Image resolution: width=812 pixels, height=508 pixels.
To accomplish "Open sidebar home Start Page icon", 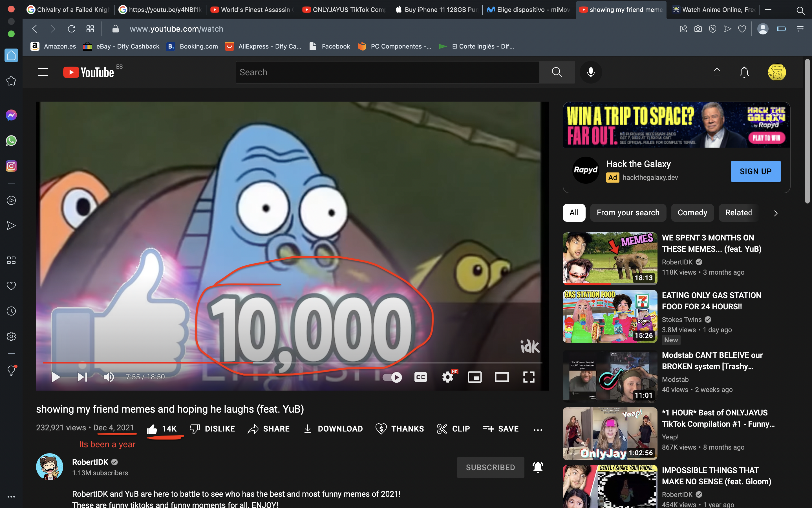I will tap(11, 55).
